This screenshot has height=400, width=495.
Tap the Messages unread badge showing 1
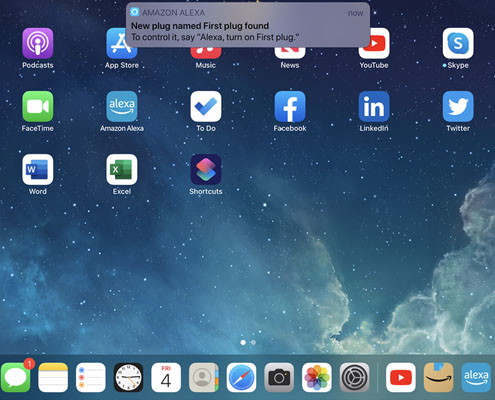point(29,364)
